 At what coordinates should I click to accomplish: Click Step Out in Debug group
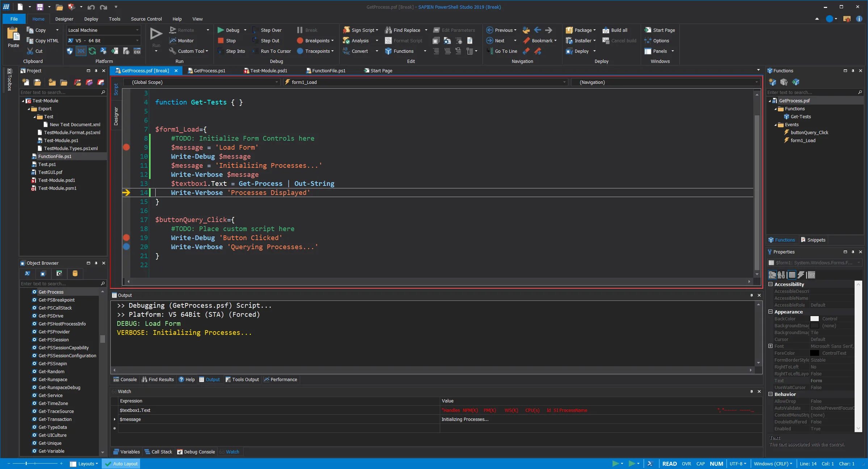[266, 41]
